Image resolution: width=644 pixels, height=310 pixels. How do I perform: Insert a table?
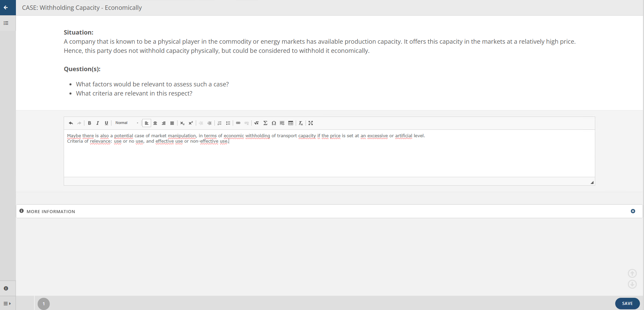291,123
